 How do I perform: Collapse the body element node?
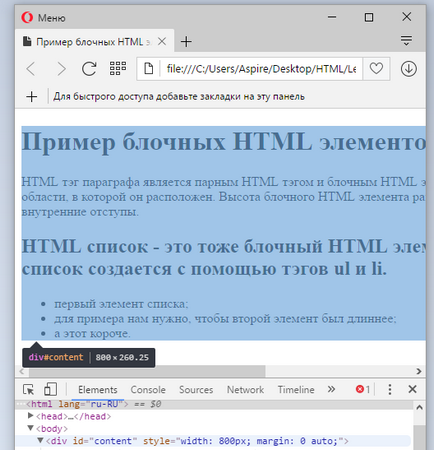pos(31,428)
